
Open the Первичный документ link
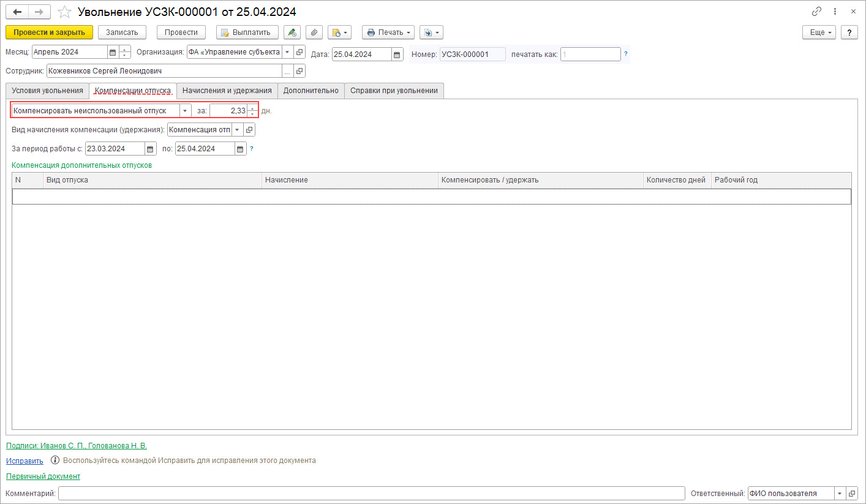(43, 476)
